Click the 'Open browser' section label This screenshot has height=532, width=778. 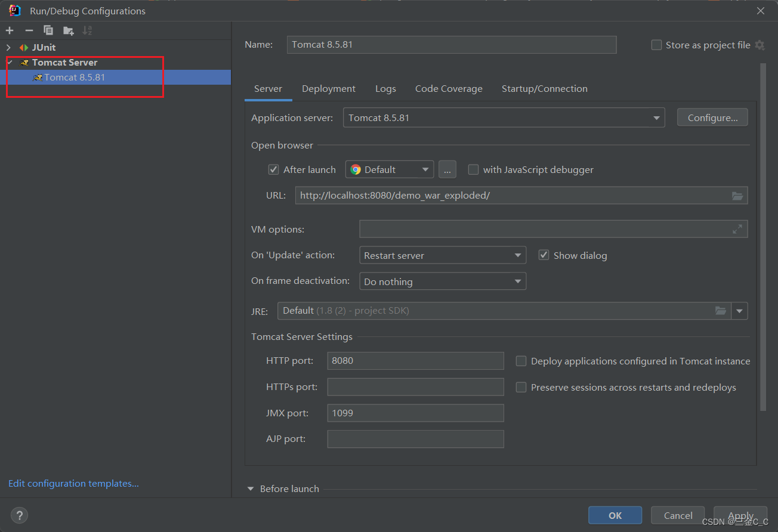point(282,145)
